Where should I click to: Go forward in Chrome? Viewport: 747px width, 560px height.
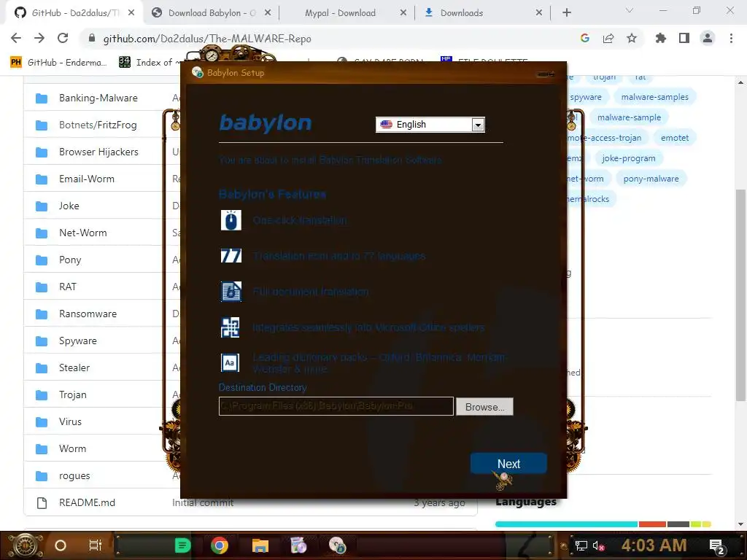(x=39, y=38)
